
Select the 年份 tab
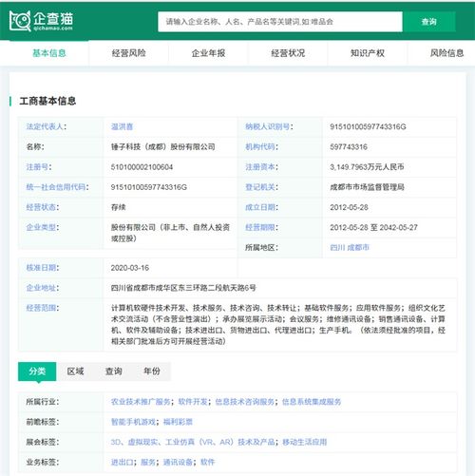point(152,371)
